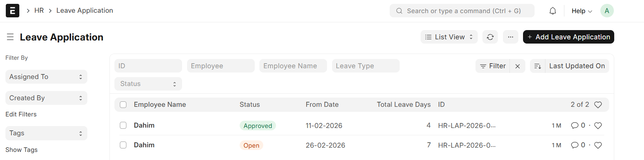
Task: Clear filters with the X icon
Action: (518, 66)
